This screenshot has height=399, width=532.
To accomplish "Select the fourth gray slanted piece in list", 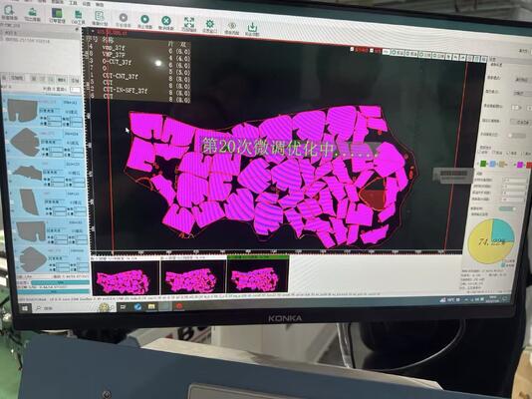I will tap(29, 202).
